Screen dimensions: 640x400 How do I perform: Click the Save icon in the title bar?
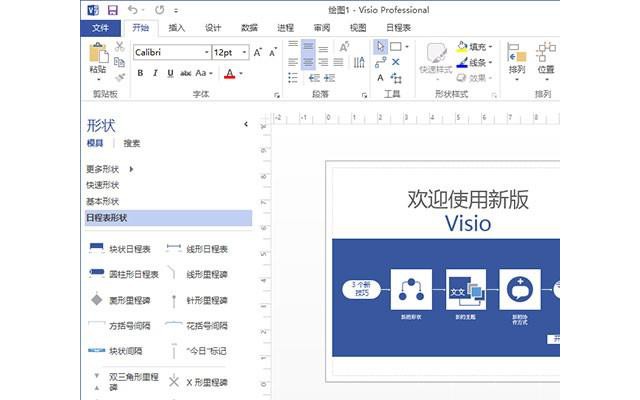[x=112, y=10]
